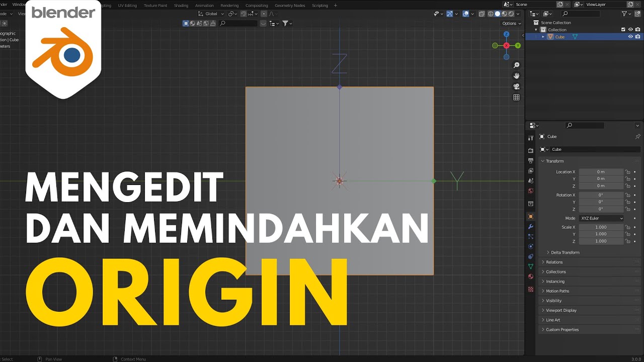This screenshot has height=362, width=644.
Task: Open the Global transform orientation dropdown
Action: [x=211, y=14]
